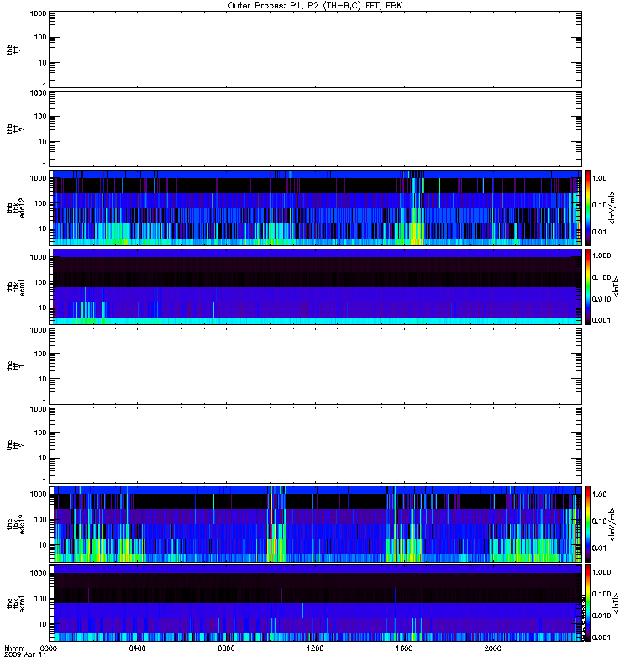Click the 'thb fff 2' panel axis label
Screen dimensions: 630x672
pos(15,129)
